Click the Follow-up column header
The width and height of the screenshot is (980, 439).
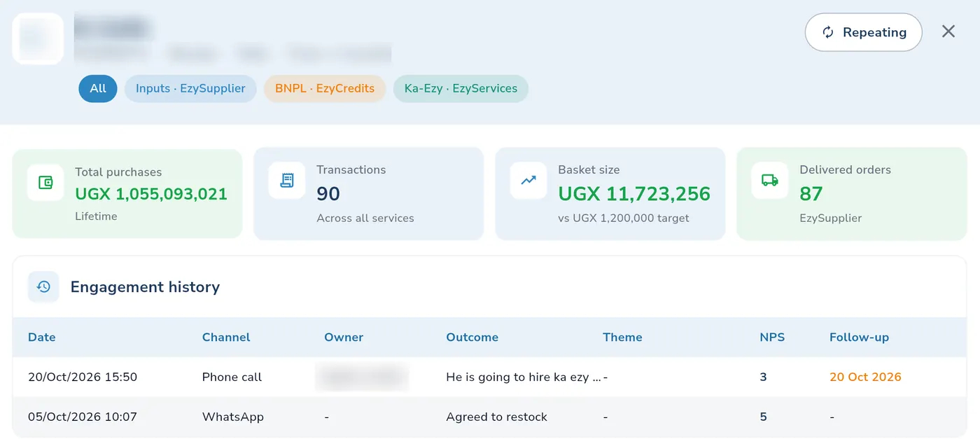859,337
